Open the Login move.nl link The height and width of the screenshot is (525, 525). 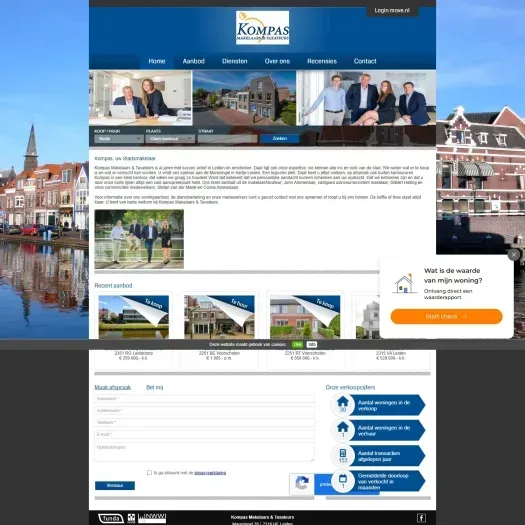392,10
